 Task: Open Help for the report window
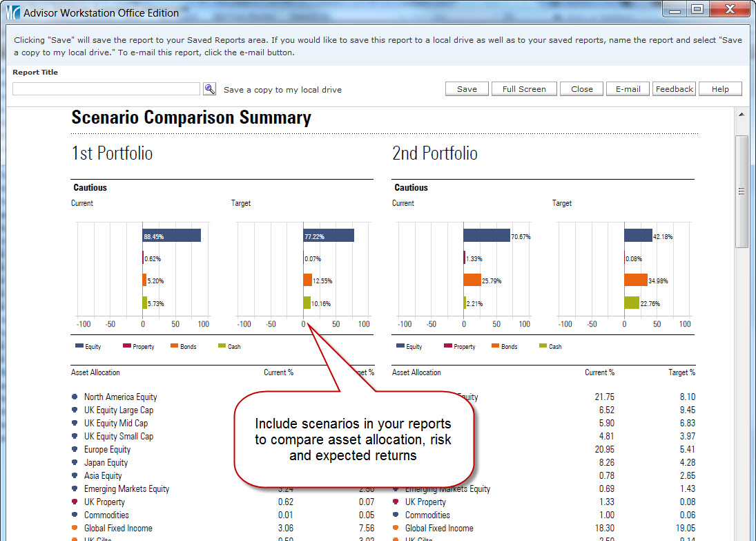pos(720,89)
